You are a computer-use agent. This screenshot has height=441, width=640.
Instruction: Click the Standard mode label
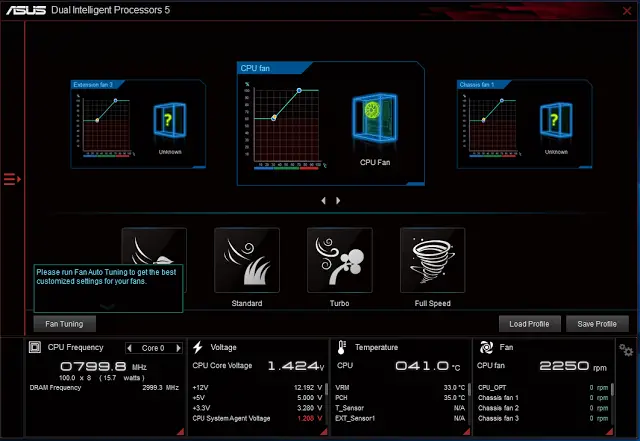click(x=247, y=303)
